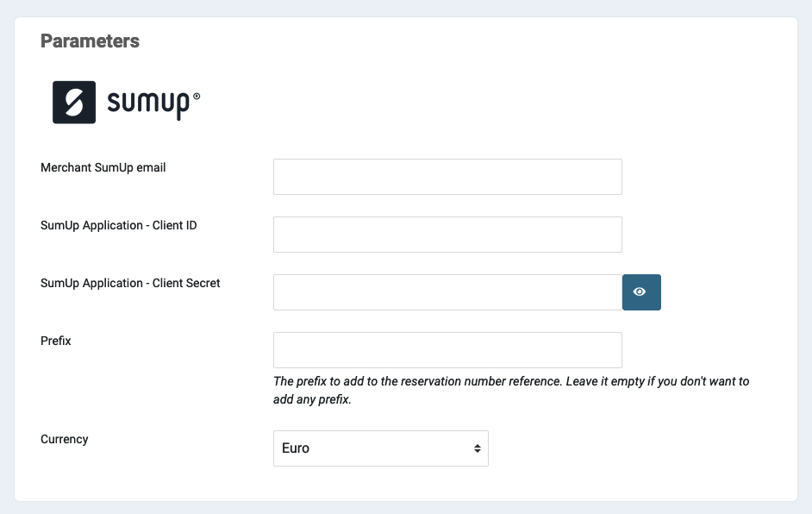Click the Currency select arrows
Image resolution: width=812 pixels, height=514 pixels.
[x=477, y=448]
